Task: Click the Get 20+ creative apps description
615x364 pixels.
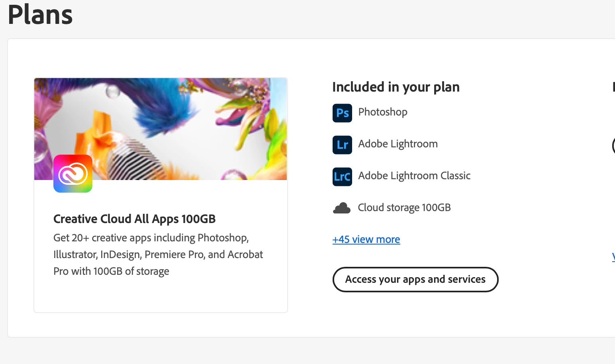Action: point(158,254)
